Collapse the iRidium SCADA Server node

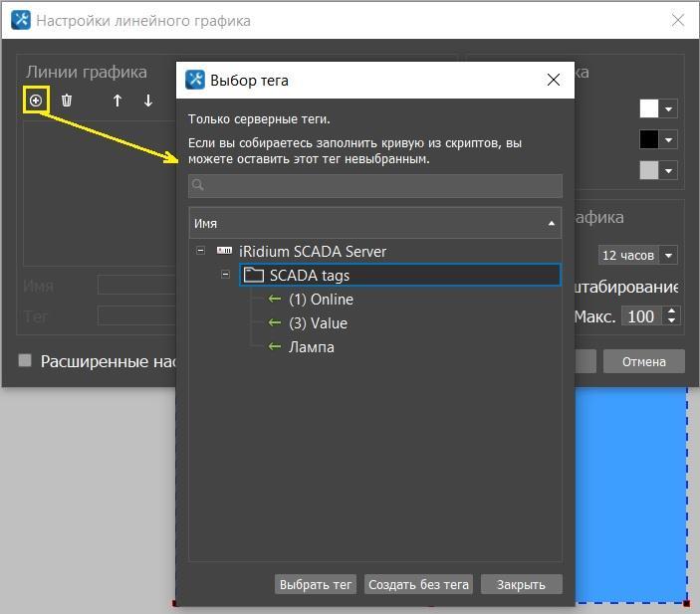tap(200, 252)
